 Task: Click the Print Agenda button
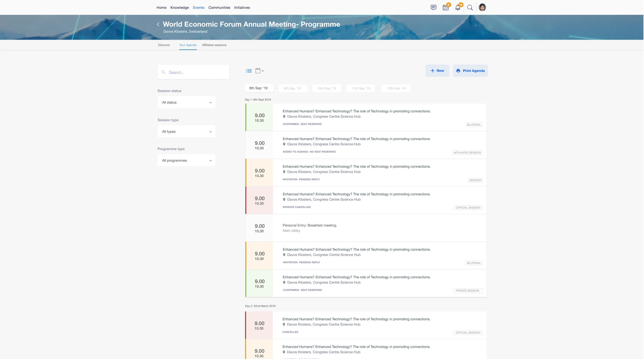[x=470, y=70]
